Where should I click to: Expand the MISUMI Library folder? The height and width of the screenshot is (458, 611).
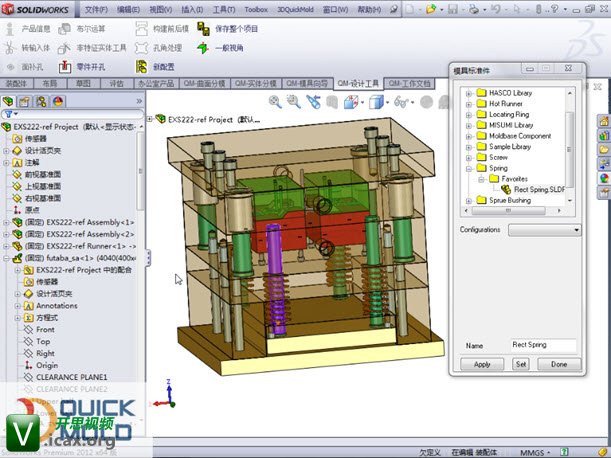(x=468, y=126)
